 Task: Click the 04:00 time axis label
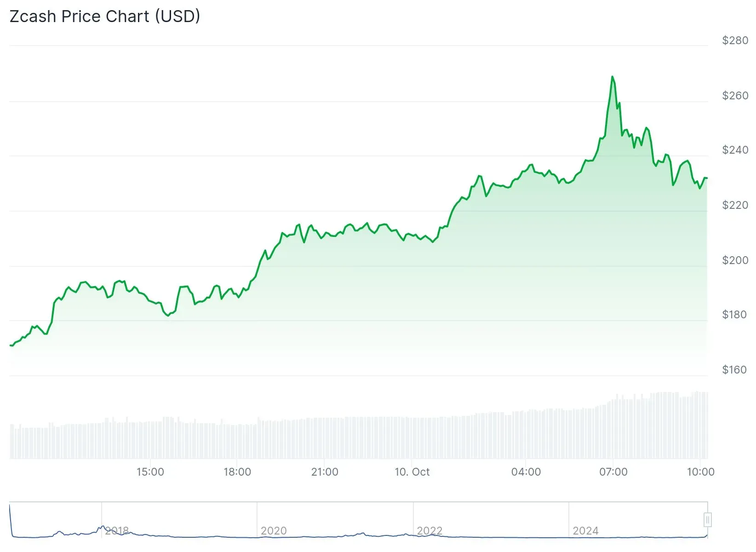[x=526, y=472]
